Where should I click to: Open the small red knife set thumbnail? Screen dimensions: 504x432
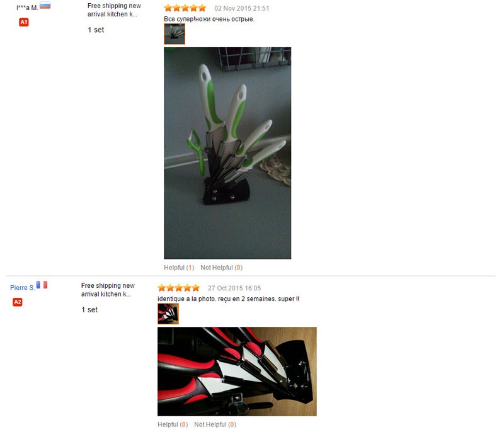(x=168, y=314)
